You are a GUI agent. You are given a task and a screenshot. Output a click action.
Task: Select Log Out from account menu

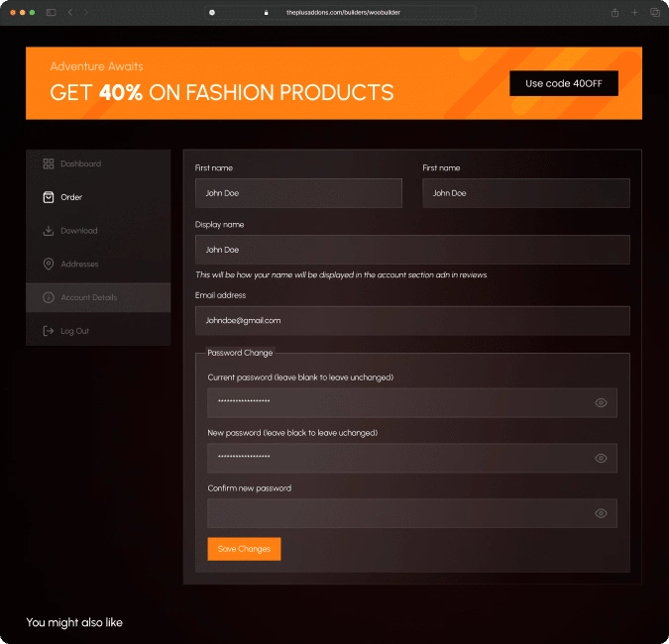[x=74, y=331]
